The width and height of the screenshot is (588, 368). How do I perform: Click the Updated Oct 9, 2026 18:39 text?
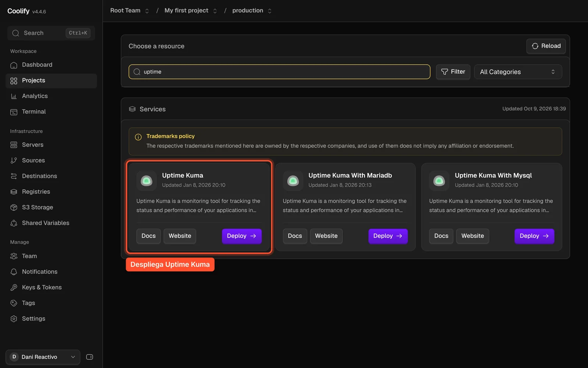point(534,109)
